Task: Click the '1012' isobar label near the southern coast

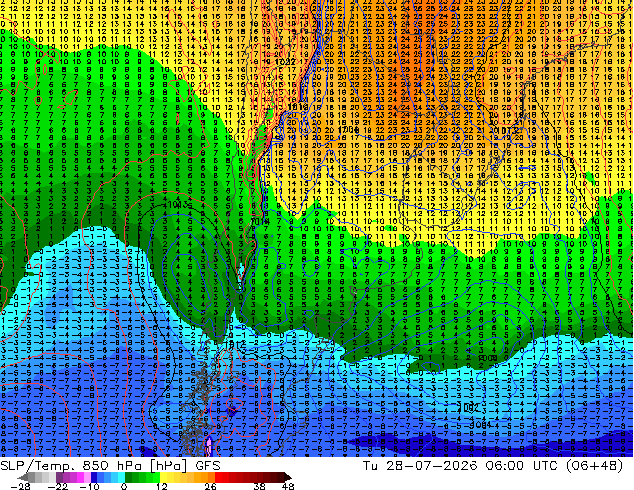Action: 235,344
